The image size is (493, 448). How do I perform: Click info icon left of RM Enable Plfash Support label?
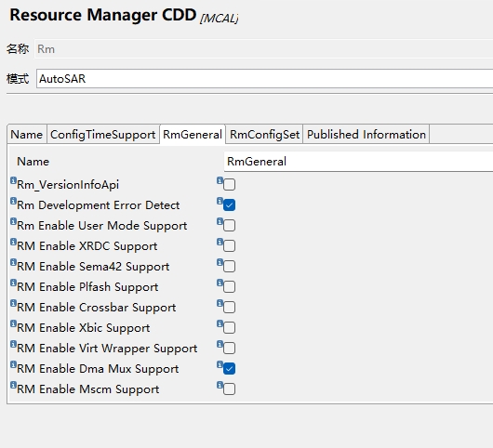pyautogui.click(x=13, y=283)
